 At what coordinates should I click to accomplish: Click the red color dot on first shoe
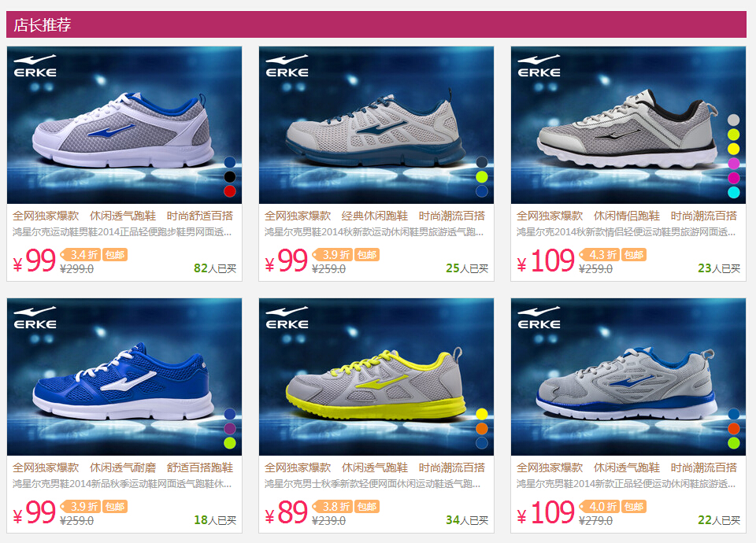tap(230, 191)
